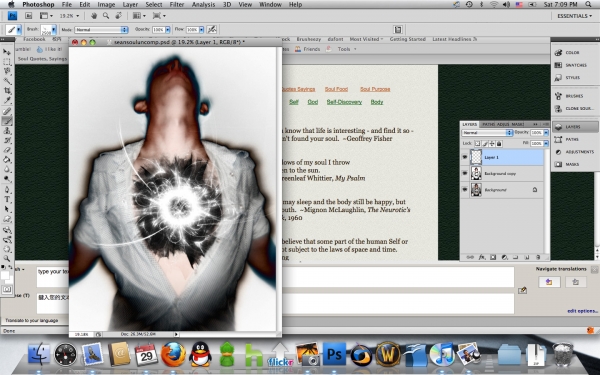
Task: Open the brush Opacity slider dropdown
Action: click(168, 29)
